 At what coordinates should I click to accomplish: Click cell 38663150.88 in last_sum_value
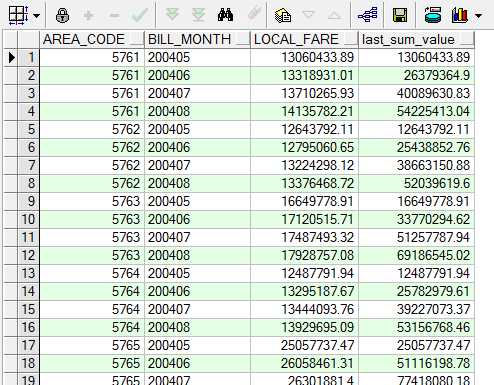pyautogui.click(x=416, y=165)
